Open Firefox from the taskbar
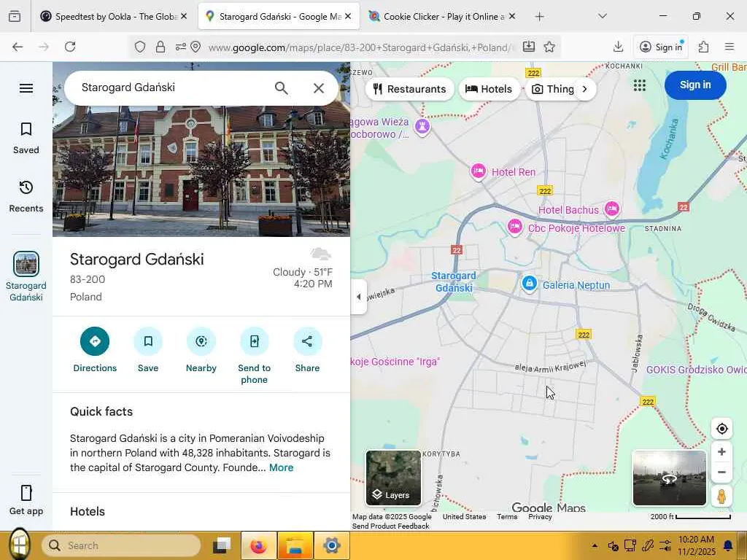747x560 pixels. tap(259, 545)
